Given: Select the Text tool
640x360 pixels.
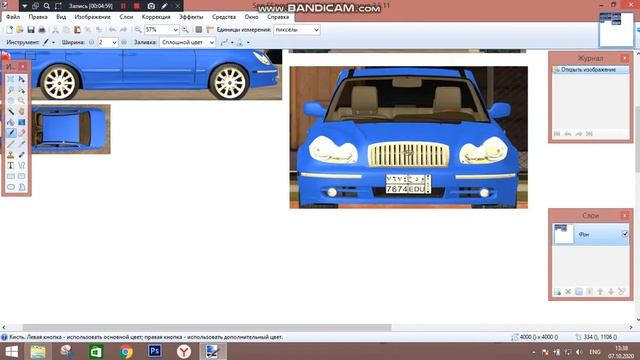Looking at the screenshot, I should [x=11, y=165].
